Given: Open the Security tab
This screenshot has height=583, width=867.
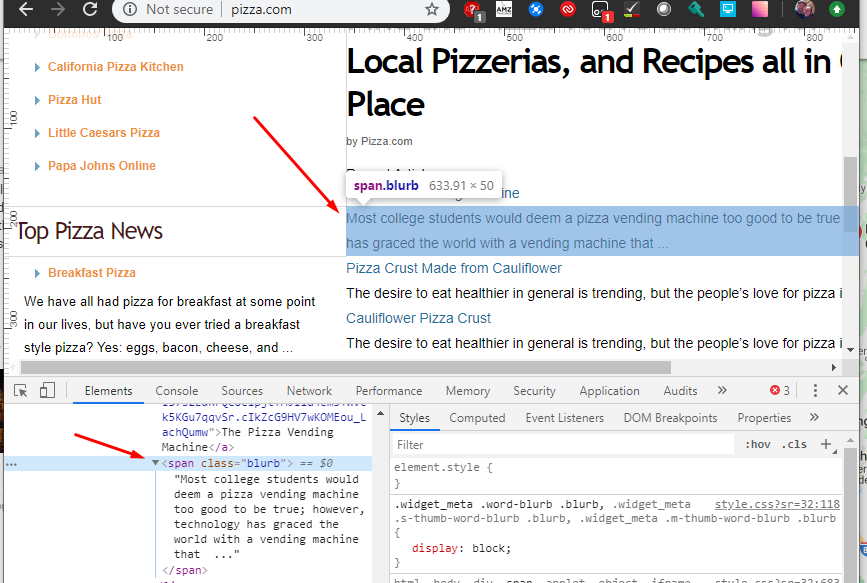Looking at the screenshot, I should point(534,391).
